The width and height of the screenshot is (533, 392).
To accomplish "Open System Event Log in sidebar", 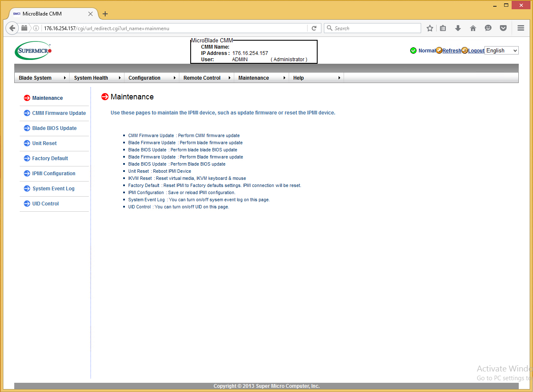I will (x=54, y=189).
